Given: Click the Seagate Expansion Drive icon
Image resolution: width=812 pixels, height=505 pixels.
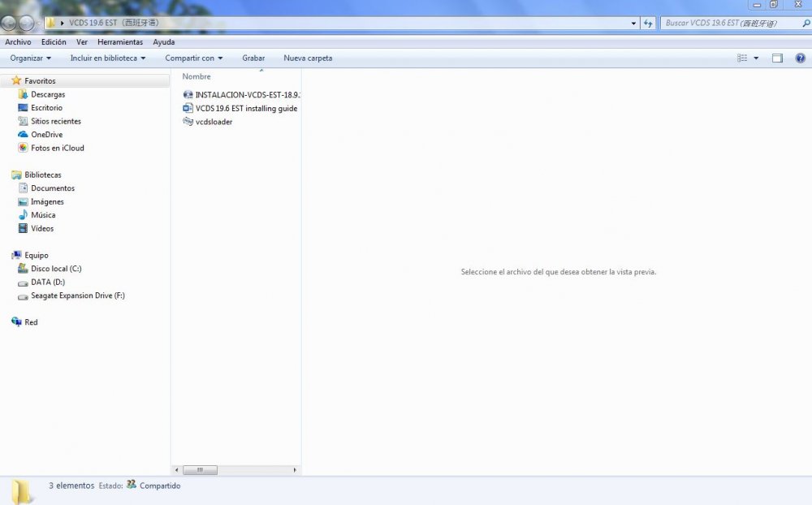Looking at the screenshot, I should (23, 296).
